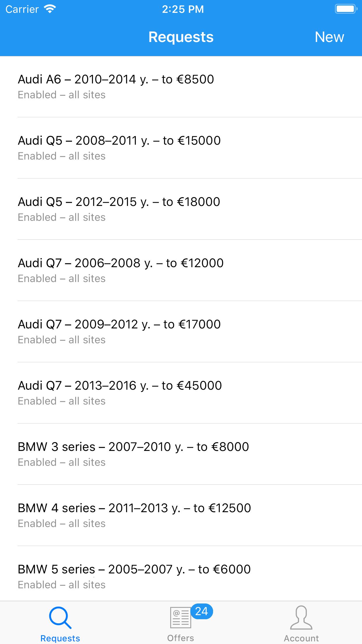Create a request with the New button
The width and height of the screenshot is (362, 644).
(329, 37)
